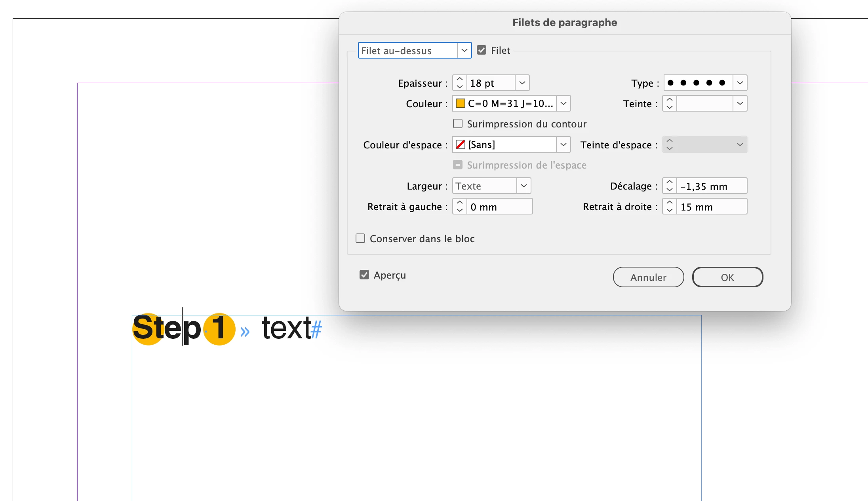Click the Annuler button

click(x=648, y=277)
